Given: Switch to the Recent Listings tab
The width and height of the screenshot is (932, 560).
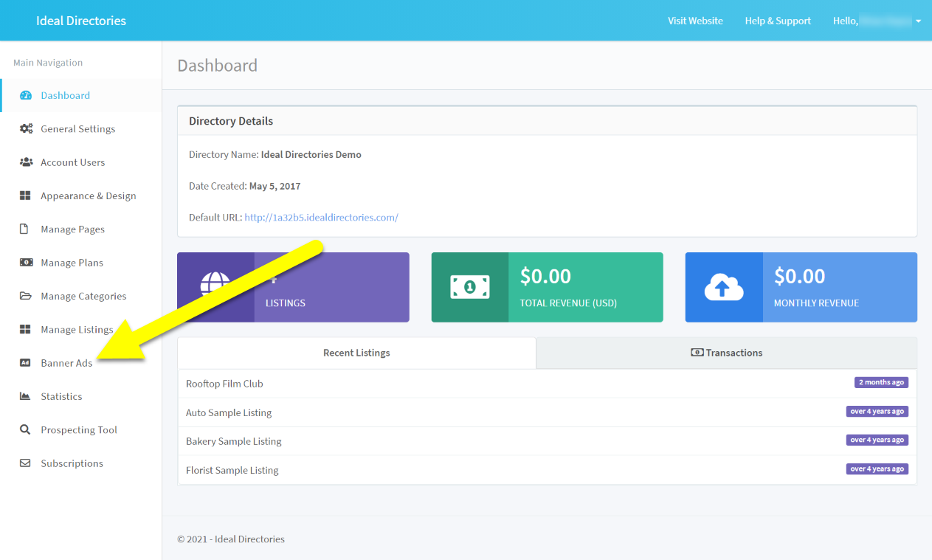Looking at the screenshot, I should point(356,353).
